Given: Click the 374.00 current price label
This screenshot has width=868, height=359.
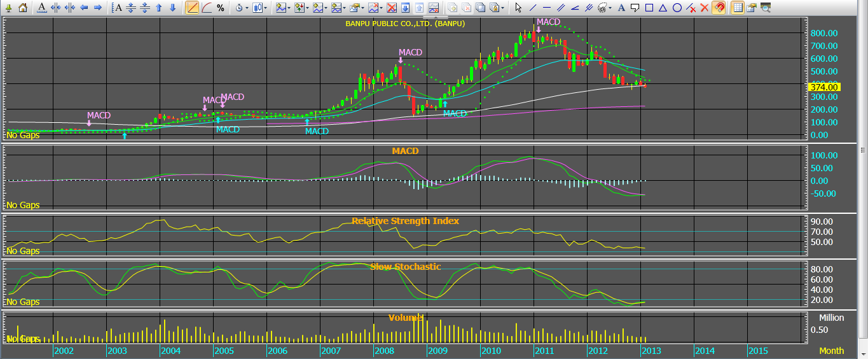Looking at the screenshot, I should pyautogui.click(x=824, y=87).
